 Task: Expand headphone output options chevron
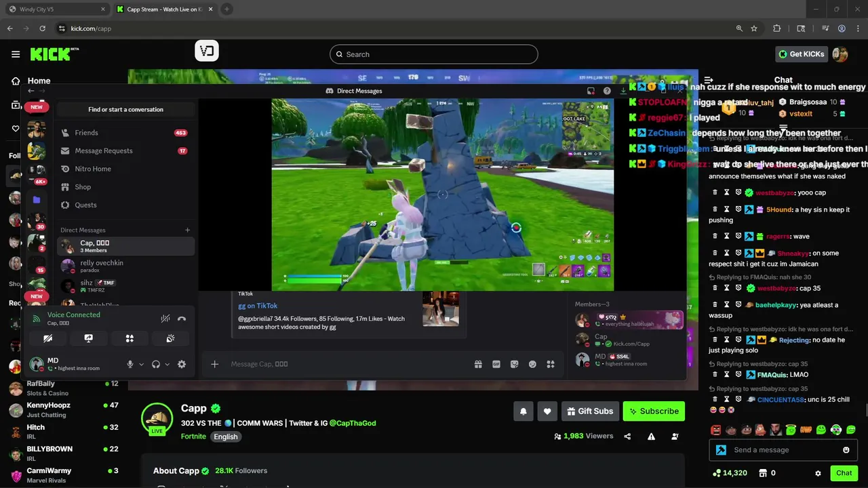(x=167, y=365)
